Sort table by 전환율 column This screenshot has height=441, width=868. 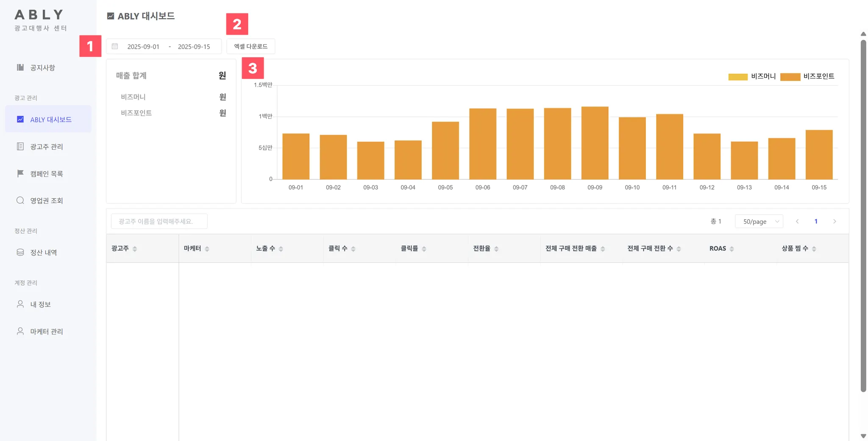(496, 249)
